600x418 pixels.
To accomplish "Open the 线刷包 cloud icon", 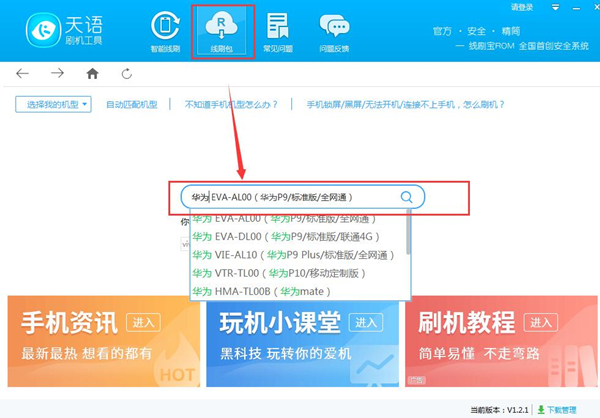I will pyautogui.click(x=222, y=30).
